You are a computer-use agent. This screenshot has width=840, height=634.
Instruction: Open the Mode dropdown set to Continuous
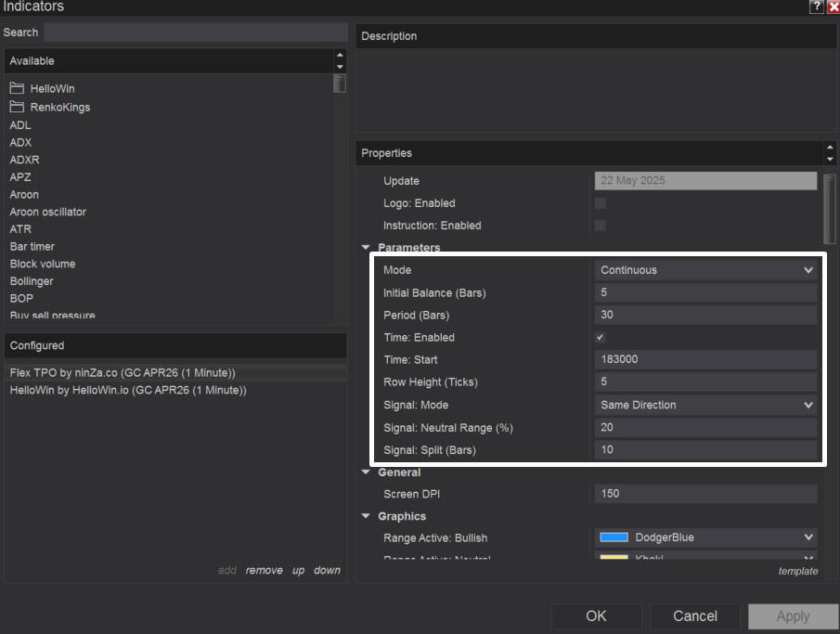705,270
